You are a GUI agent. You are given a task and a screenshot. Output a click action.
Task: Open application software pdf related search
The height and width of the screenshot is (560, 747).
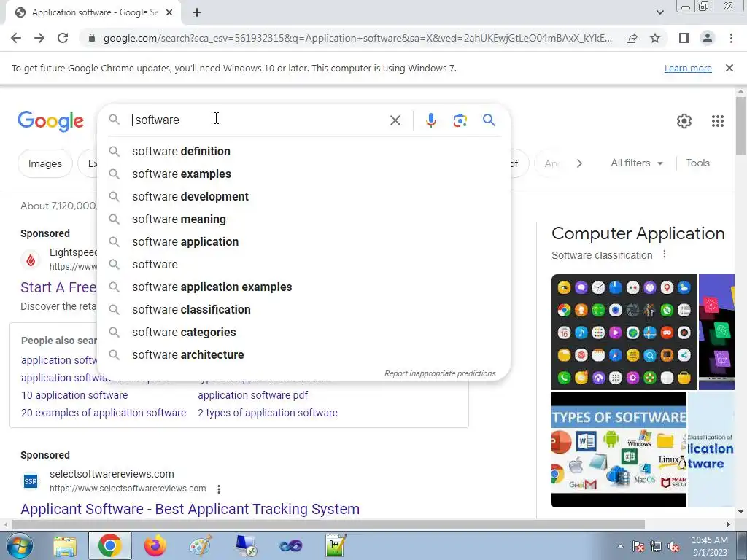(x=252, y=396)
